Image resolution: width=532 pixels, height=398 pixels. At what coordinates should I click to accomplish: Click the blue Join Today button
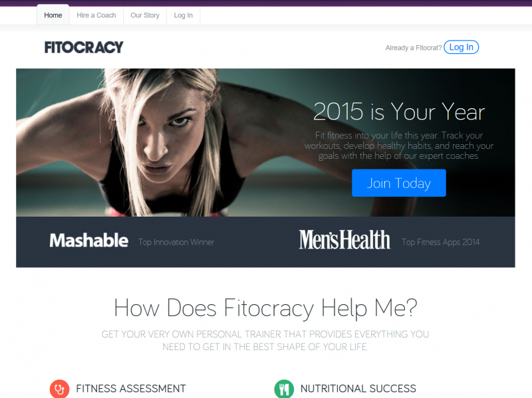(398, 183)
